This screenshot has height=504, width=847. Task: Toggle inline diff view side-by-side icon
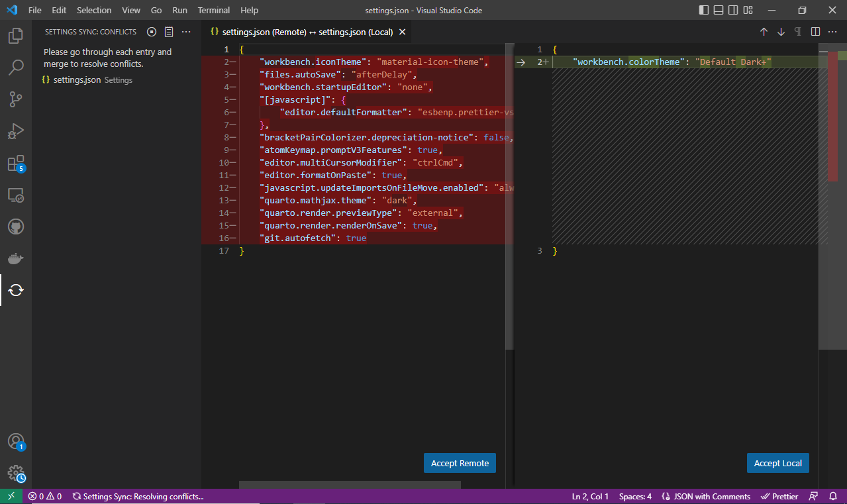[x=815, y=32]
